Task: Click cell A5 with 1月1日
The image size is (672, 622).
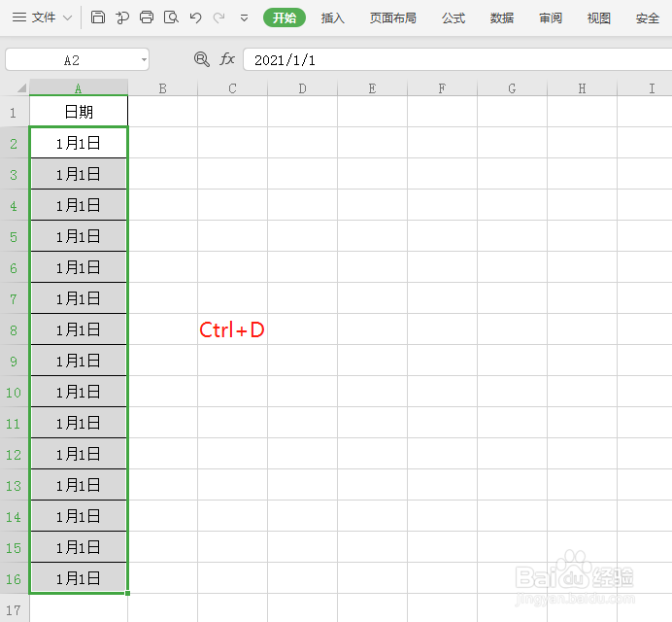Action: coord(79,236)
